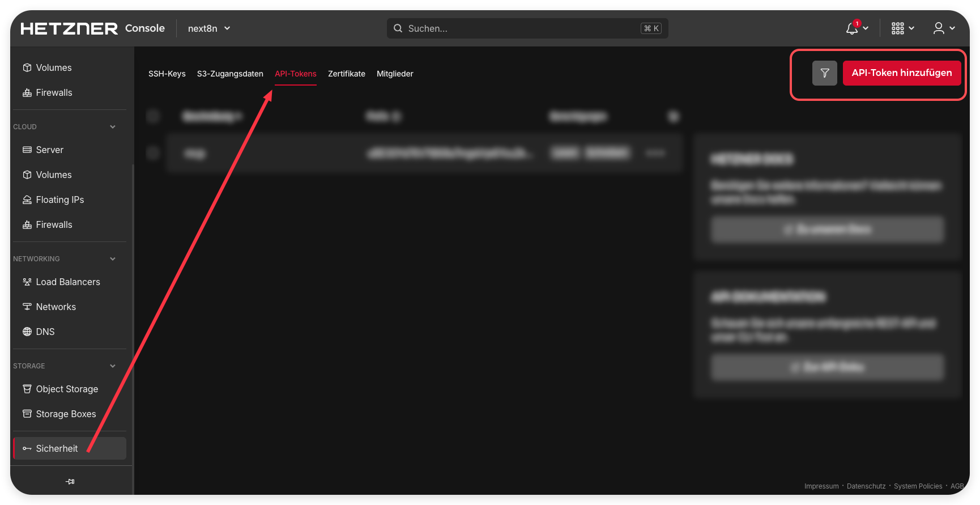The width and height of the screenshot is (980, 505).
Task: Collapse the NETWORKING section
Action: point(112,259)
